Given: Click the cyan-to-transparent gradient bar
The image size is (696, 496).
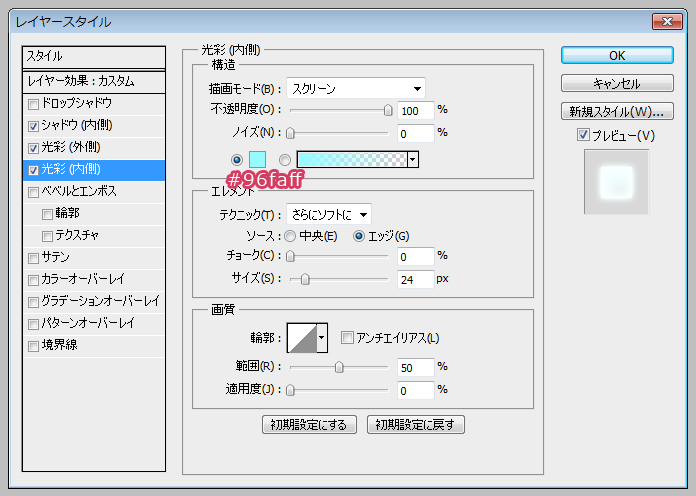Looking at the screenshot, I should pyautogui.click(x=352, y=159).
